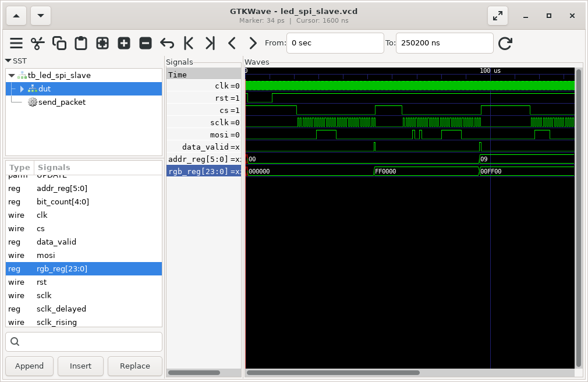Collapse the tb_led_spi_slave tree node

tap(12, 75)
